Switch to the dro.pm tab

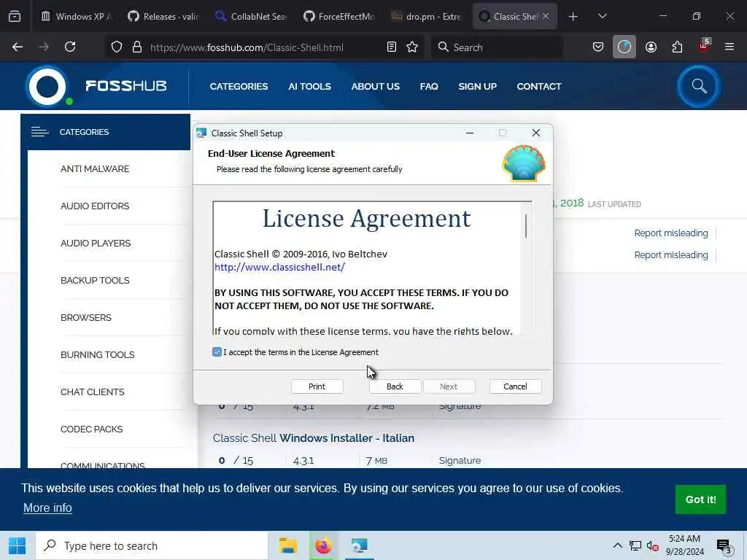click(426, 17)
